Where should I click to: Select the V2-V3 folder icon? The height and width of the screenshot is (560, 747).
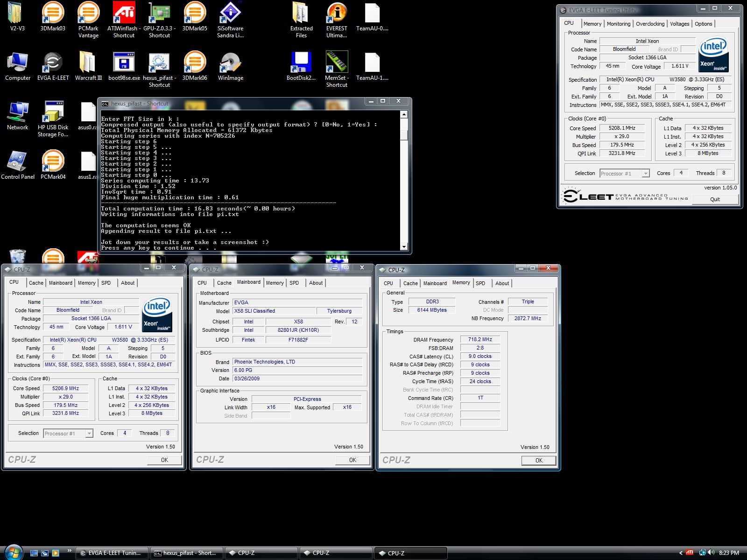(17, 17)
